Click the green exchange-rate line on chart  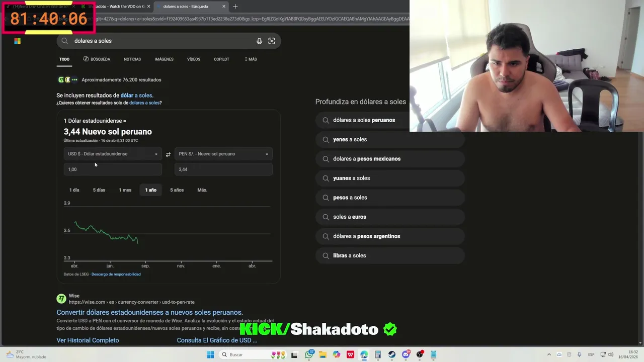(106, 233)
